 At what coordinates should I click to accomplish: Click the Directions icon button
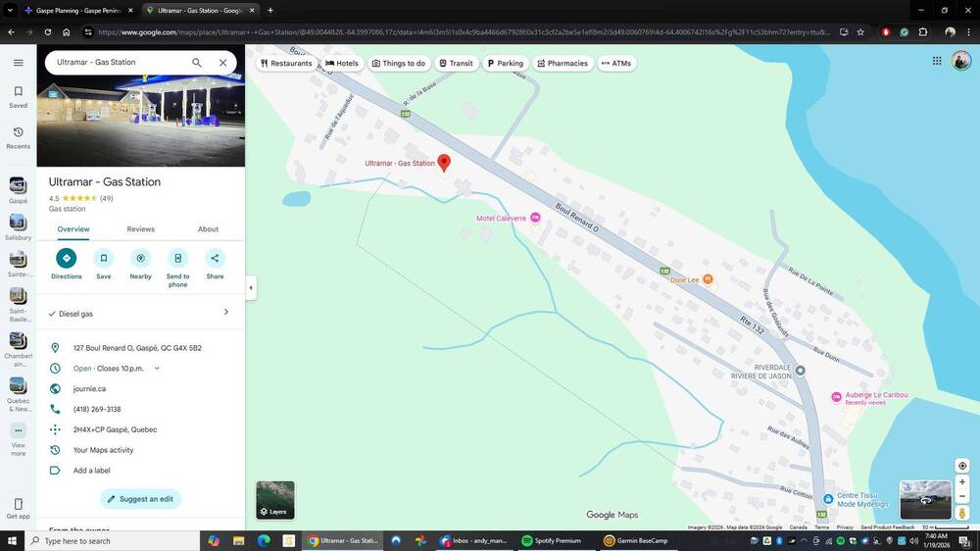(66, 259)
